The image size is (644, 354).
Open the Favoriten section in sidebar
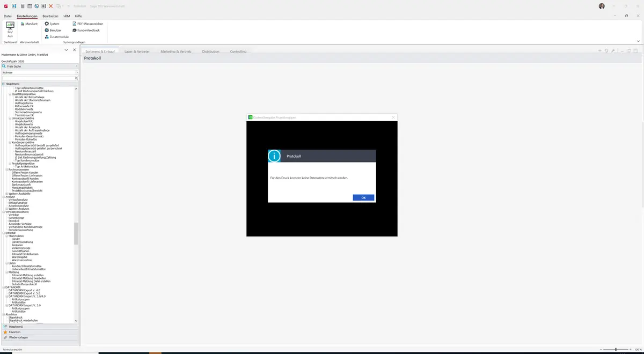coord(40,332)
